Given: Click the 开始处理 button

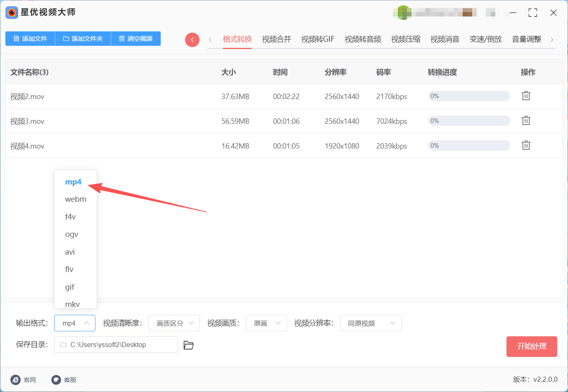Looking at the screenshot, I should pyautogui.click(x=532, y=346).
